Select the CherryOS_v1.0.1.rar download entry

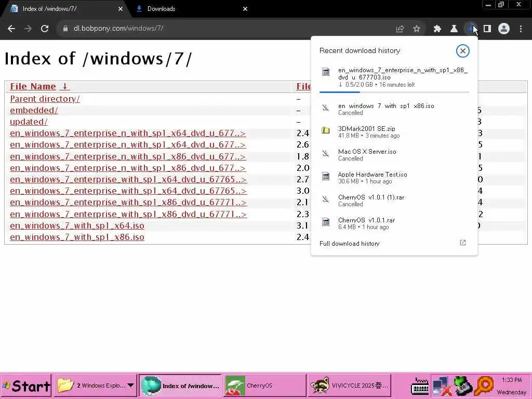pyautogui.click(x=394, y=223)
